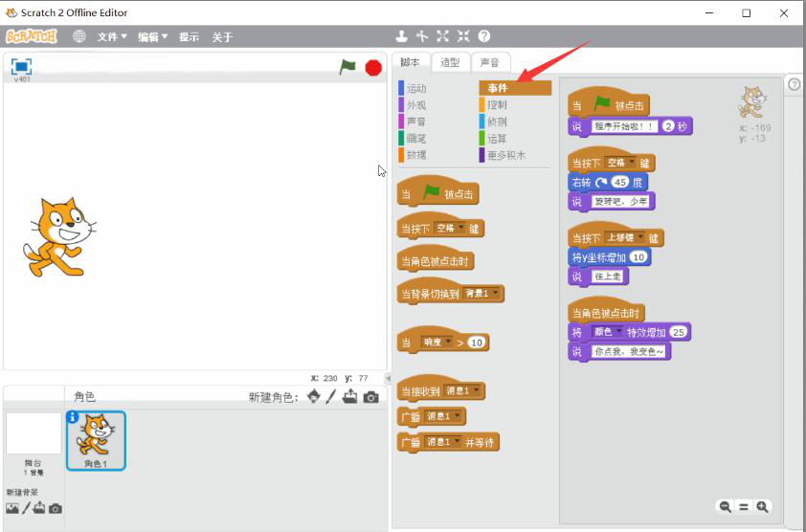806x532 pixels.
Task: Create new sprite from camera
Action: click(x=370, y=397)
